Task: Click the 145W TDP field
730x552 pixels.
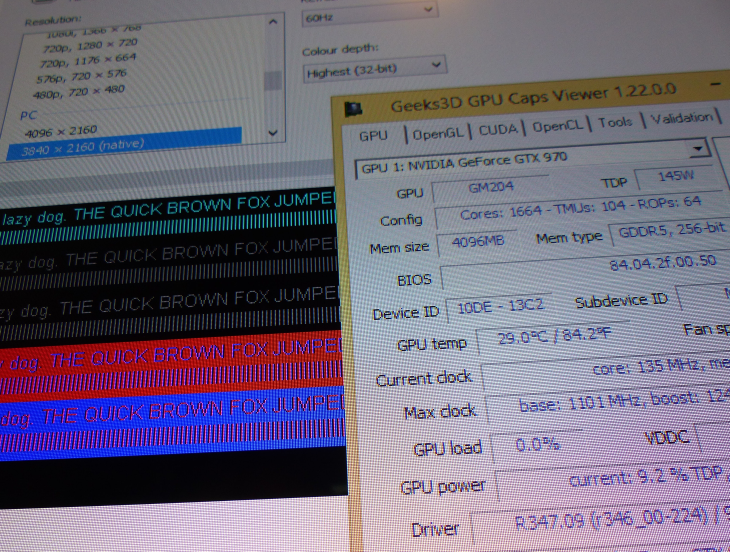Action: pos(676,176)
